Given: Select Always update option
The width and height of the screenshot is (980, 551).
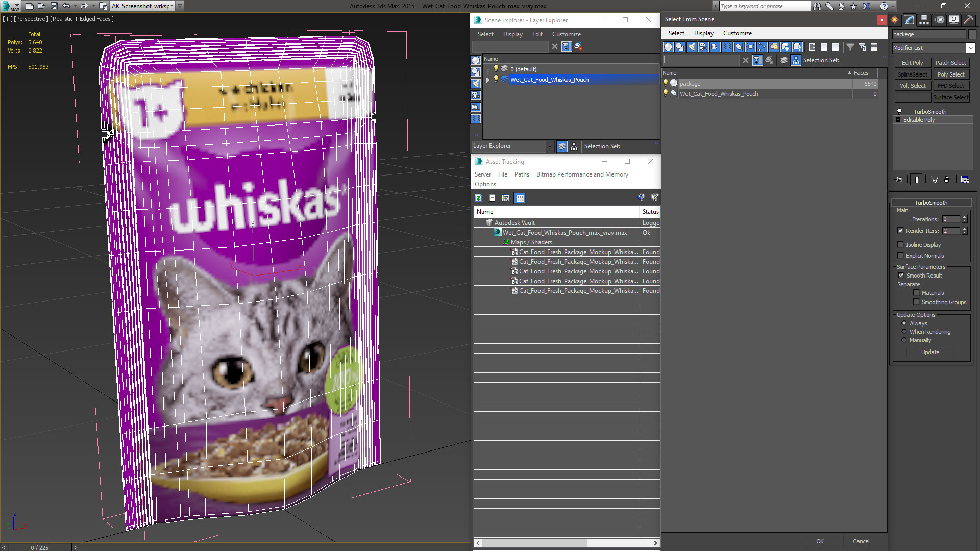Looking at the screenshot, I should [x=904, y=323].
